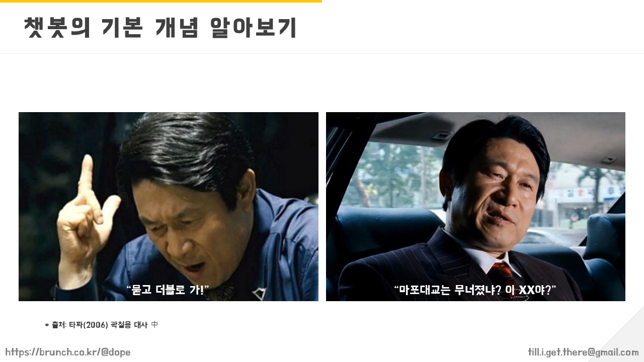Click the 中 character after the source note
644x362 pixels.
(x=154, y=325)
